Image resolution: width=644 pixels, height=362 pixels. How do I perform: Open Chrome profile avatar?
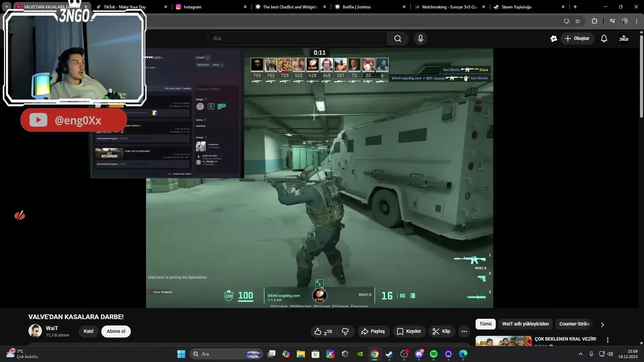coord(624,21)
